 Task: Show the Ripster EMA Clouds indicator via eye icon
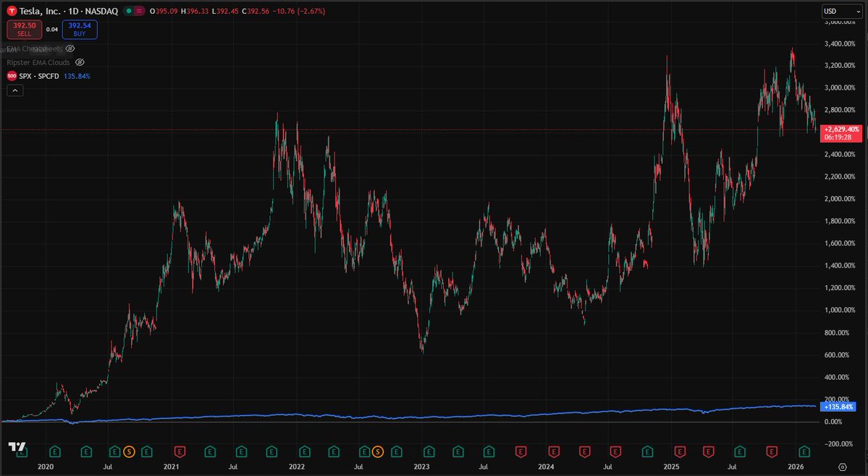pyautogui.click(x=80, y=62)
